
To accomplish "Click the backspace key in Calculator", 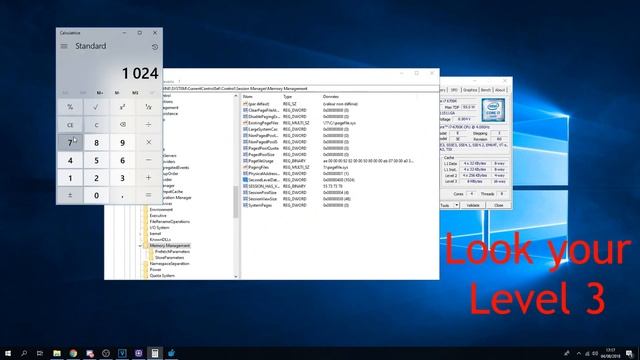I will click(122, 124).
